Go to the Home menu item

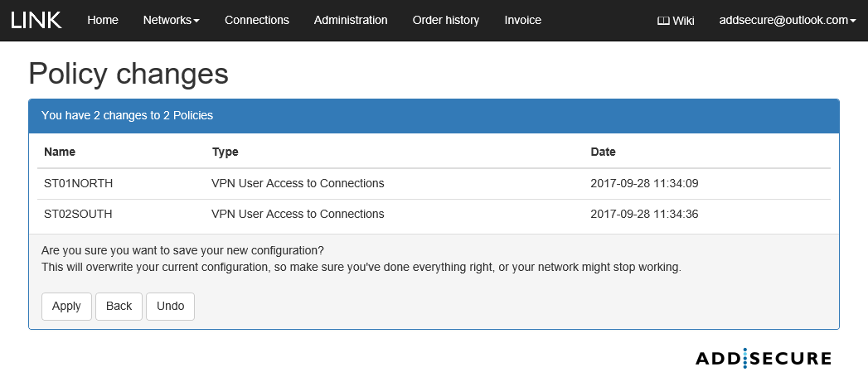click(103, 20)
